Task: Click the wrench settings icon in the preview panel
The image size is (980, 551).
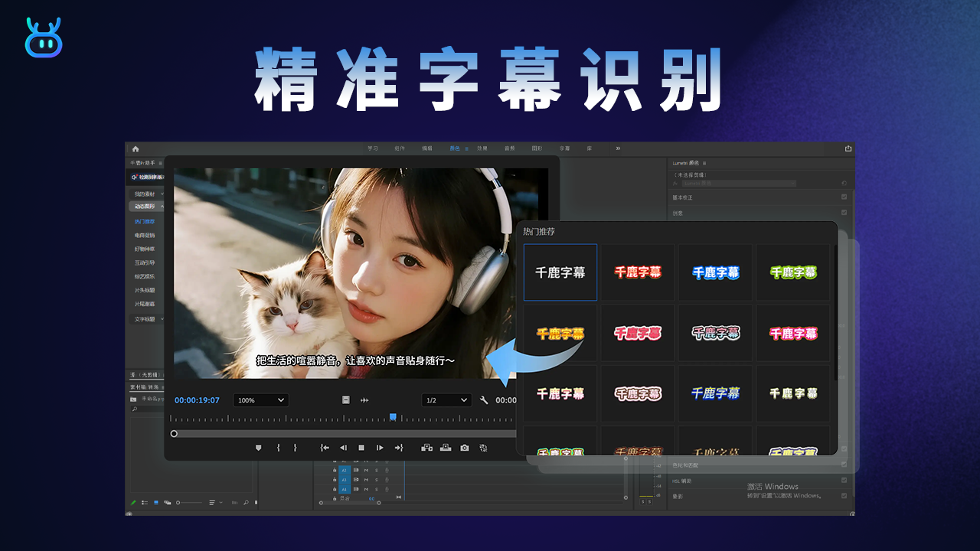Action: 484,400
